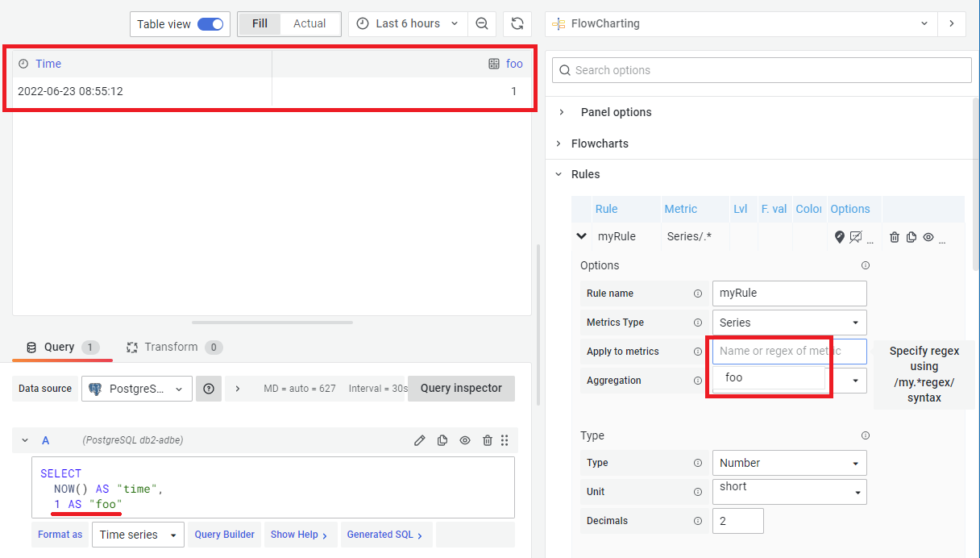The height and width of the screenshot is (558, 980).
Task: Click the info icon beside Metrics Type
Action: [698, 323]
